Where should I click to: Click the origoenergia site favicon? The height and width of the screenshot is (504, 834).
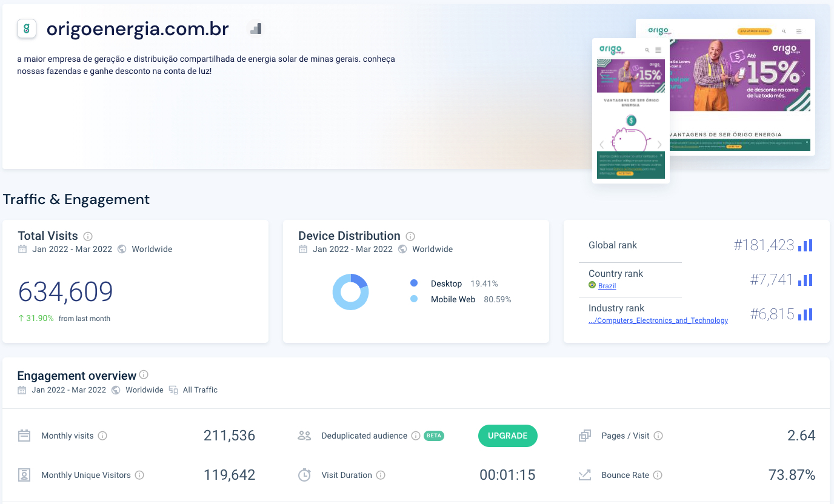27,28
